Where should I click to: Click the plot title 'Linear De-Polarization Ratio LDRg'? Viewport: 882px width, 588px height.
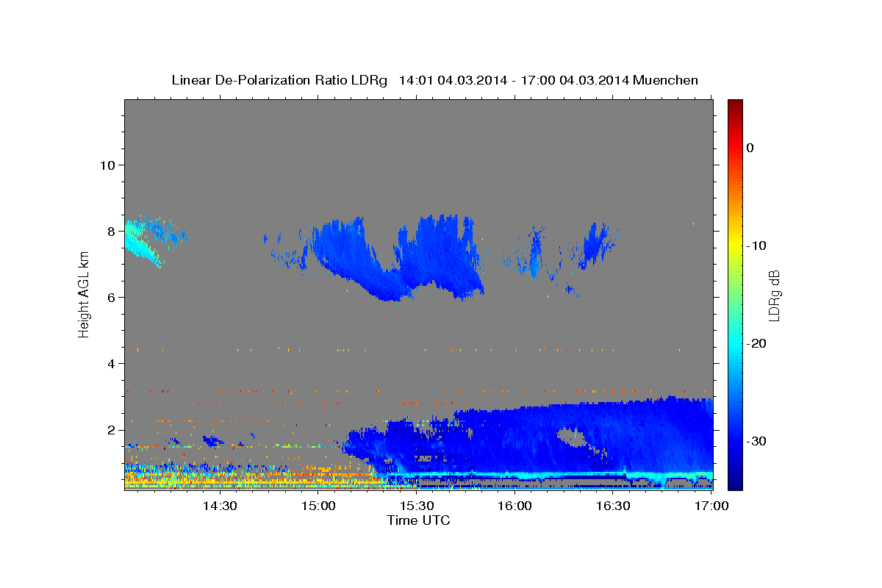279,80
